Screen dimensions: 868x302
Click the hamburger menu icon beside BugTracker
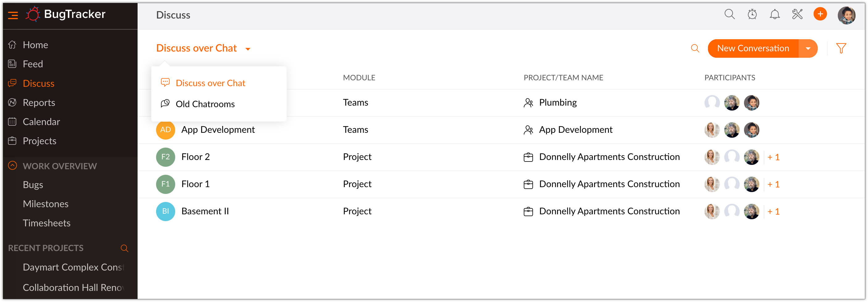[13, 15]
